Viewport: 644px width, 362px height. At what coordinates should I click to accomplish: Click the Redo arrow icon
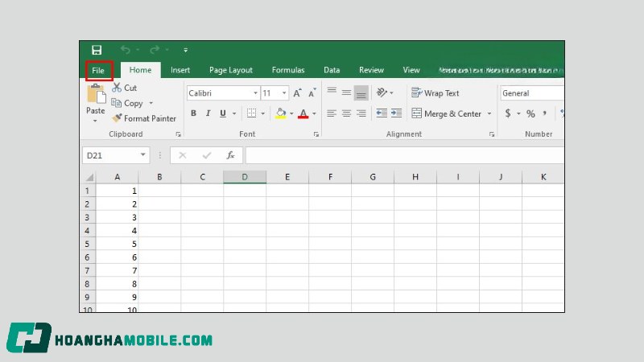coord(155,50)
